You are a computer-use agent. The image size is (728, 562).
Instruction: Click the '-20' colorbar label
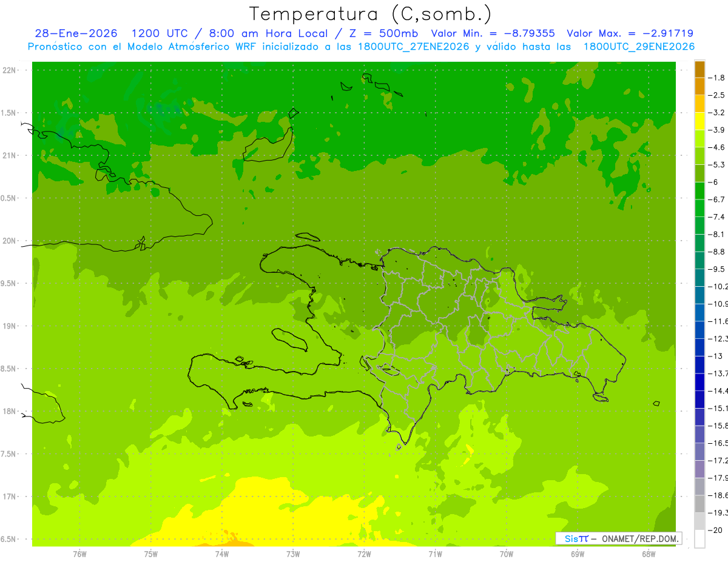[716, 530]
